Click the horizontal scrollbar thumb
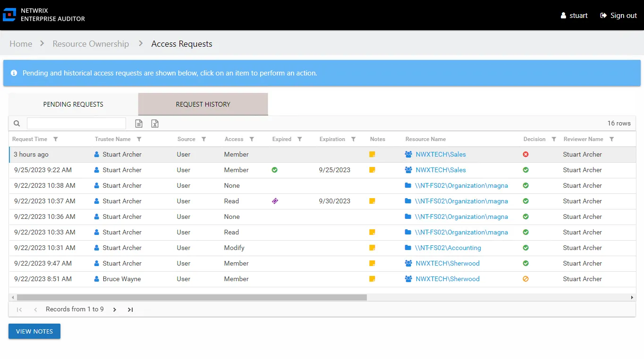The image size is (644, 359). [192, 298]
